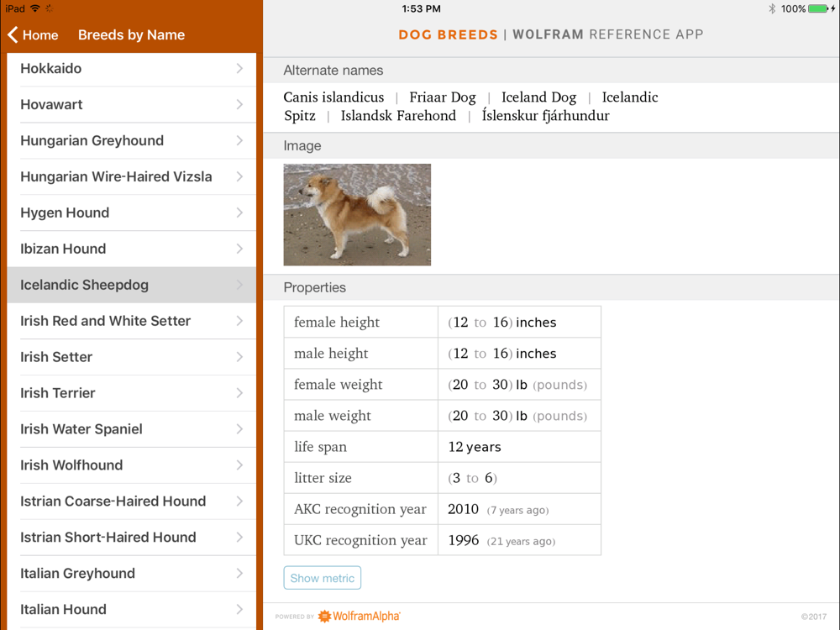
Task: Expand the Hygen Hound chevron
Action: 239,213
